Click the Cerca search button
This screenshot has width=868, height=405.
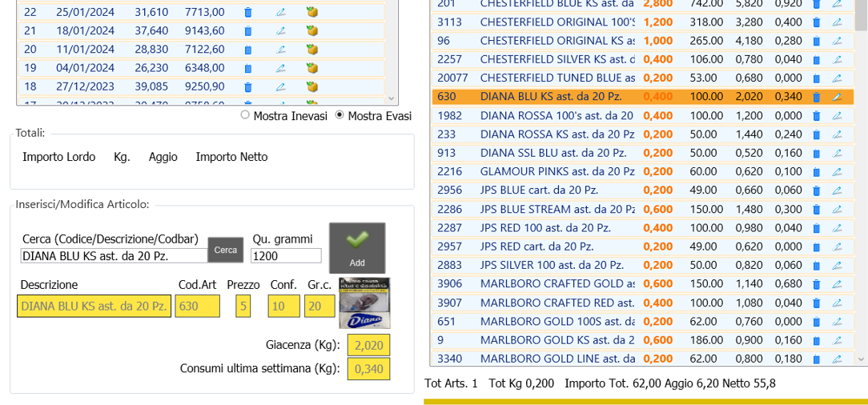point(226,250)
